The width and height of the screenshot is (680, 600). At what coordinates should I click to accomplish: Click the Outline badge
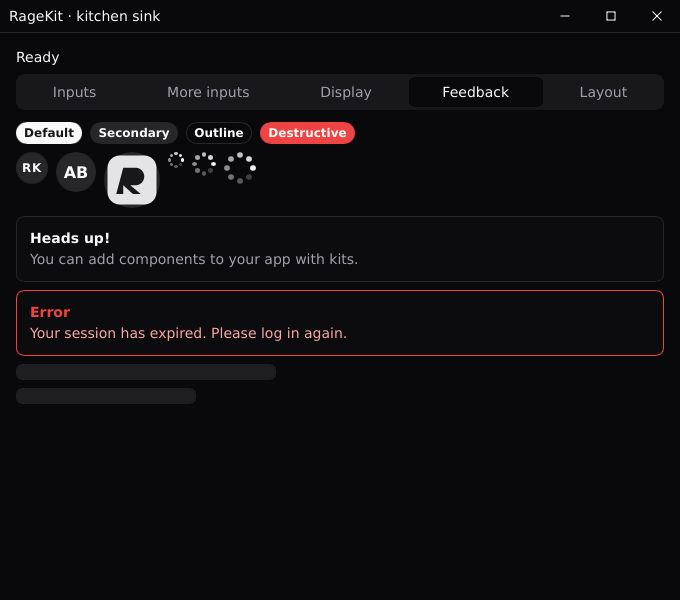(x=219, y=133)
